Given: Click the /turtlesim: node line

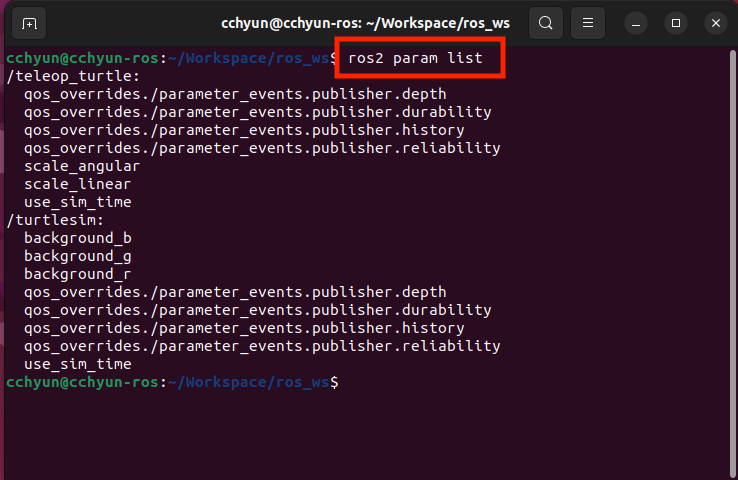Looking at the screenshot, I should tap(55, 220).
